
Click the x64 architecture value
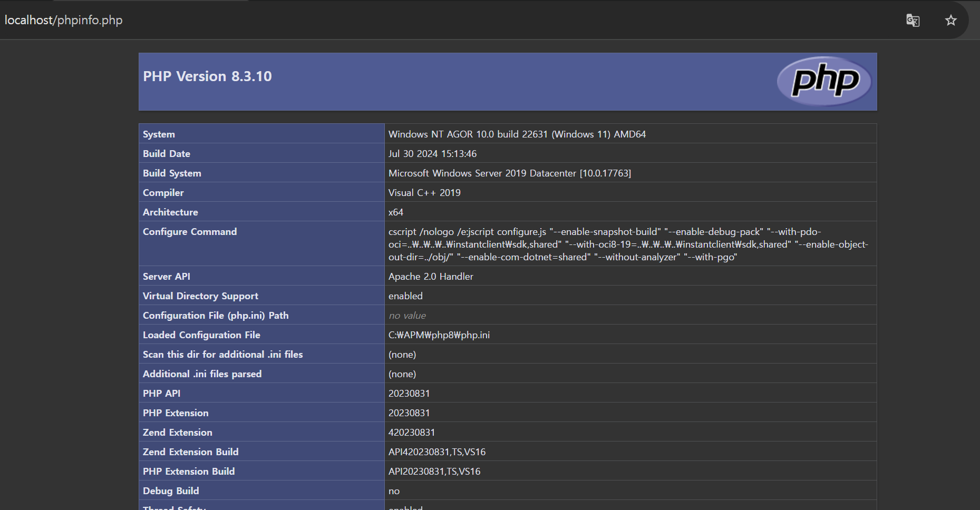pyautogui.click(x=396, y=212)
